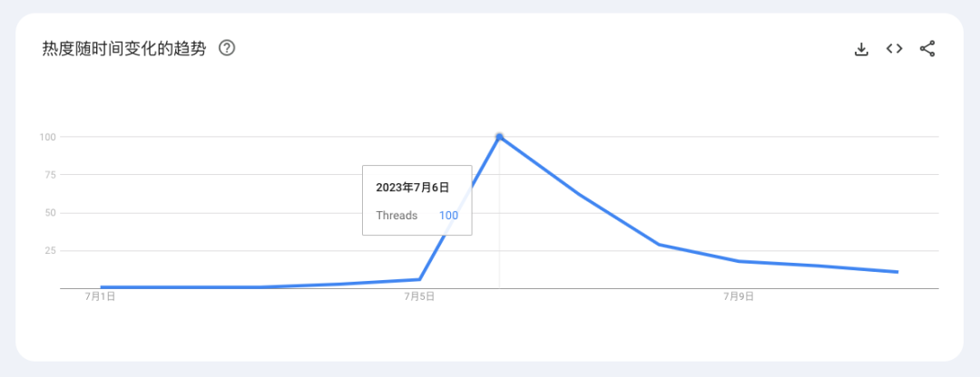980x377 pixels.
Task: Click the 100 y-axis label
Action: click(x=48, y=137)
